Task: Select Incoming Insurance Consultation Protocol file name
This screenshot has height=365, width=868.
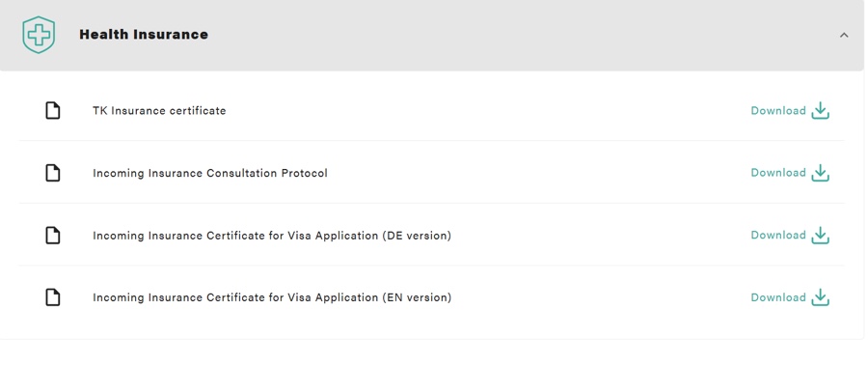Action: (x=210, y=174)
